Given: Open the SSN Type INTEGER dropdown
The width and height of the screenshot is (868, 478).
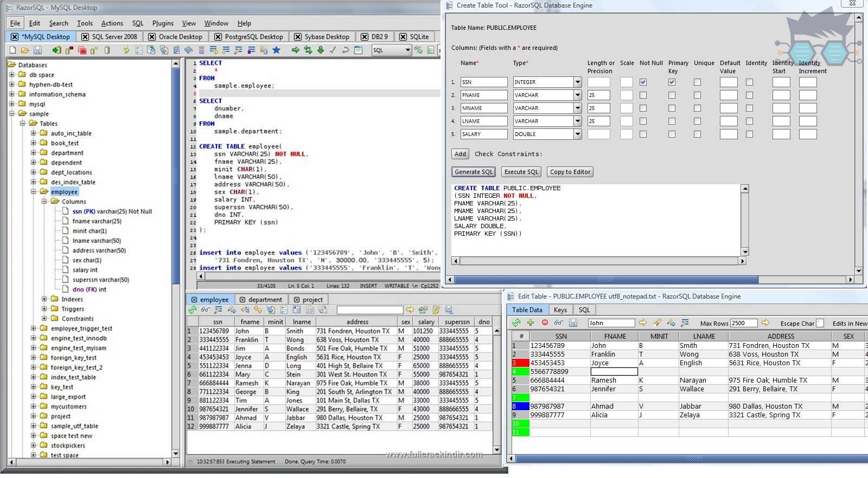Looking at the screenshot, I should (x=577, y=82).
